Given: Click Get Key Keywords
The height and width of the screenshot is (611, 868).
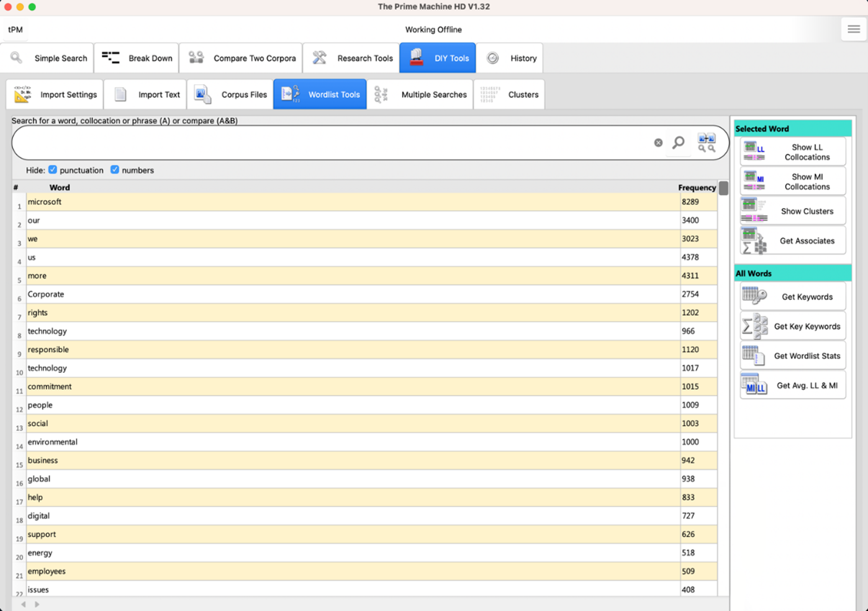Looking at the screenshot, I should point(792,326).
